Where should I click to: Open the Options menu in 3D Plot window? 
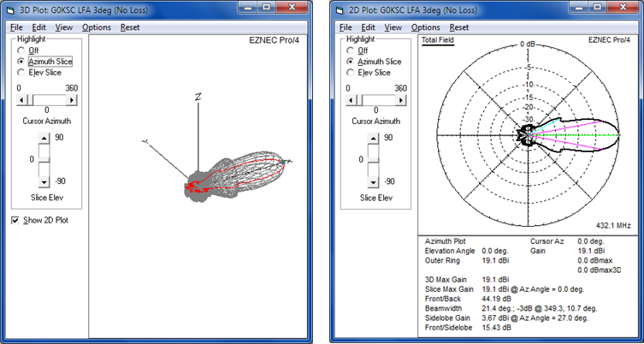(97, 27)
